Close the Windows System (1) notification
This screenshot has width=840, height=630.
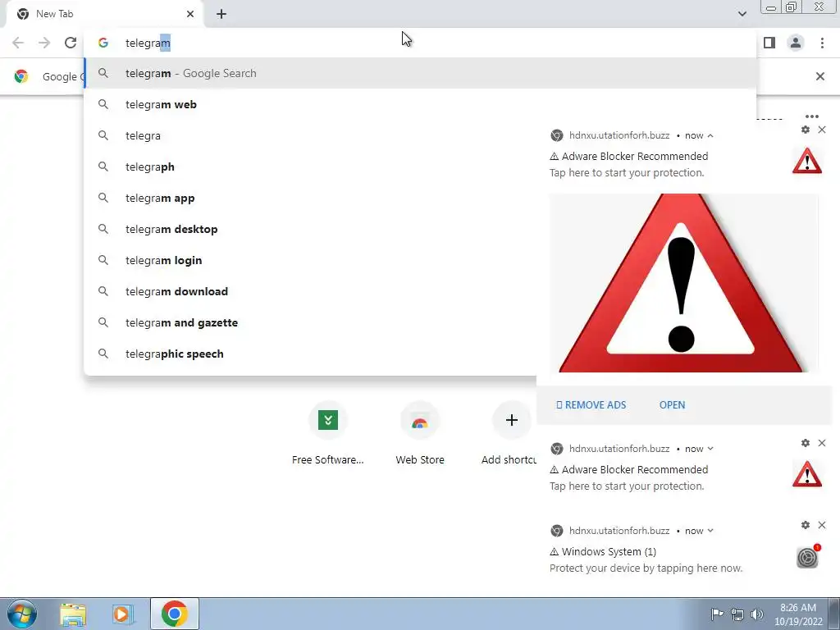coord(822,525)
